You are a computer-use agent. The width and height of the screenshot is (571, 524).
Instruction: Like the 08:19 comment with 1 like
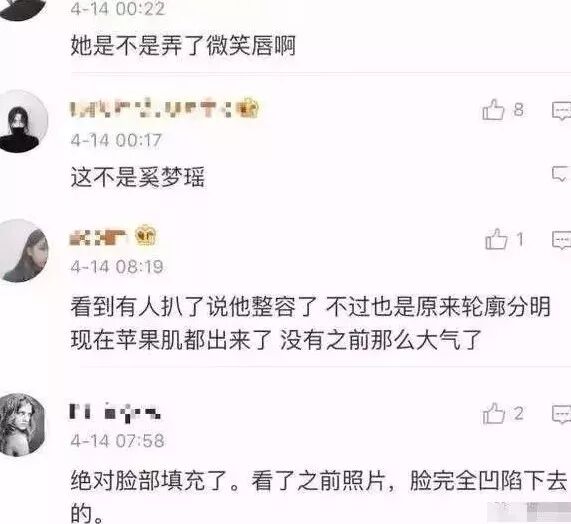tap(496, 239)
